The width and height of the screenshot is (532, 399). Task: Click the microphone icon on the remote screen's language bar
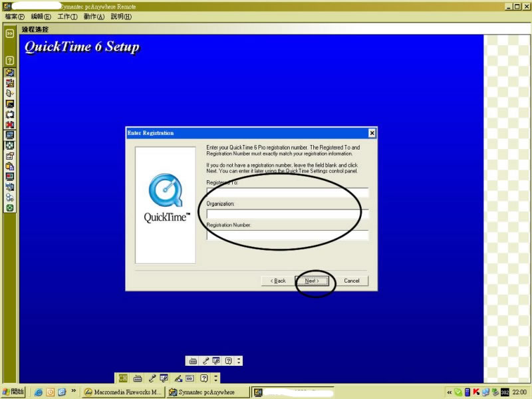coord(205,360)
